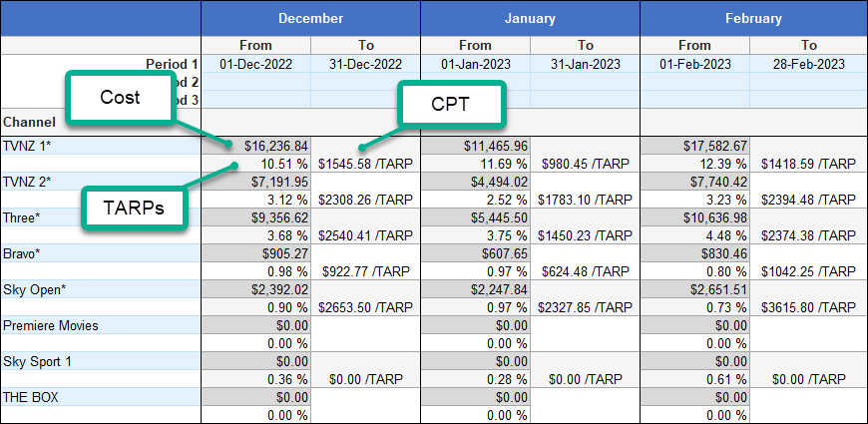This screenshot has height=424, width=868.
Task: Select the Bravo* channel row
Action: coord(100,253)
